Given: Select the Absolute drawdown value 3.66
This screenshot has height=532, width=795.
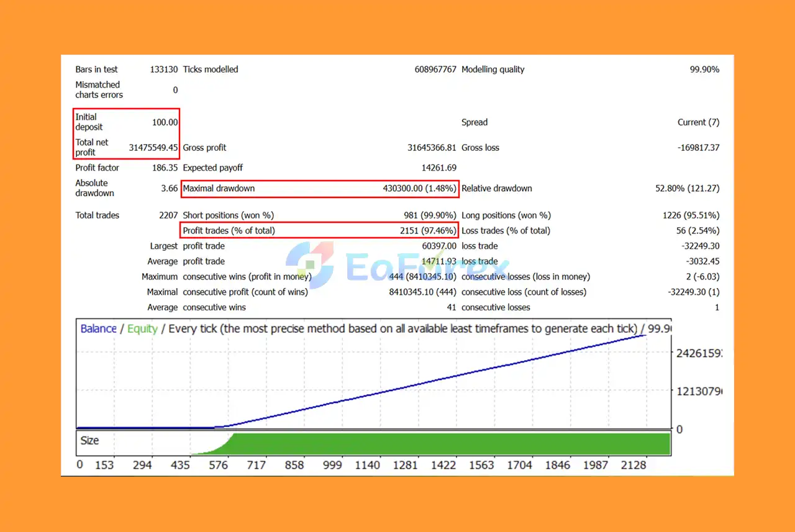Looking at the screenshot, I should point(169,188).
